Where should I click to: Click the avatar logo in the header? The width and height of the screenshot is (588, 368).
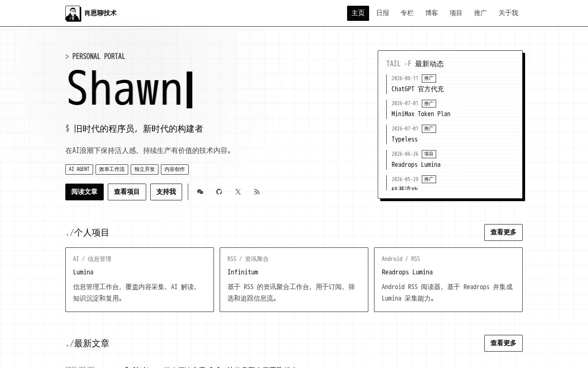pos(73,13)
